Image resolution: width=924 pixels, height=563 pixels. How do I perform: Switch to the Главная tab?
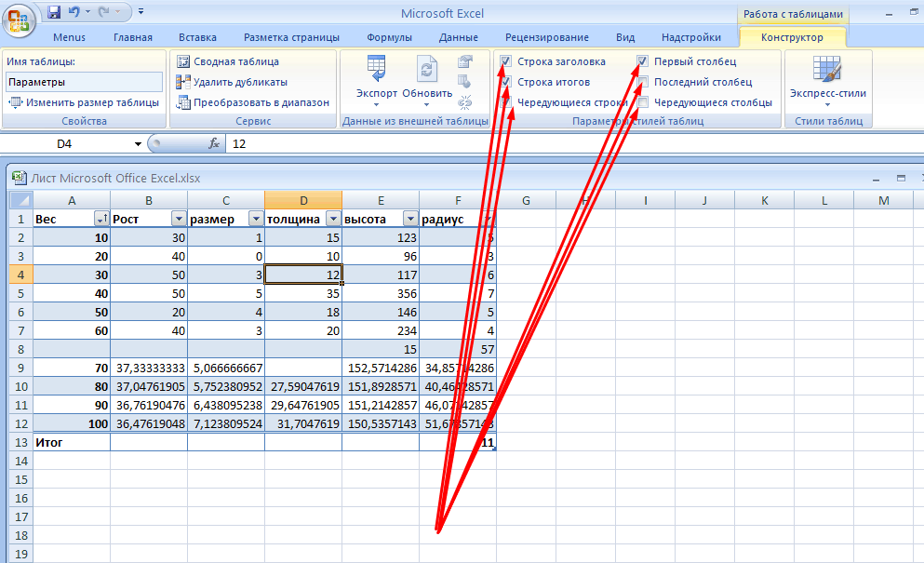(x=133, y=37)
